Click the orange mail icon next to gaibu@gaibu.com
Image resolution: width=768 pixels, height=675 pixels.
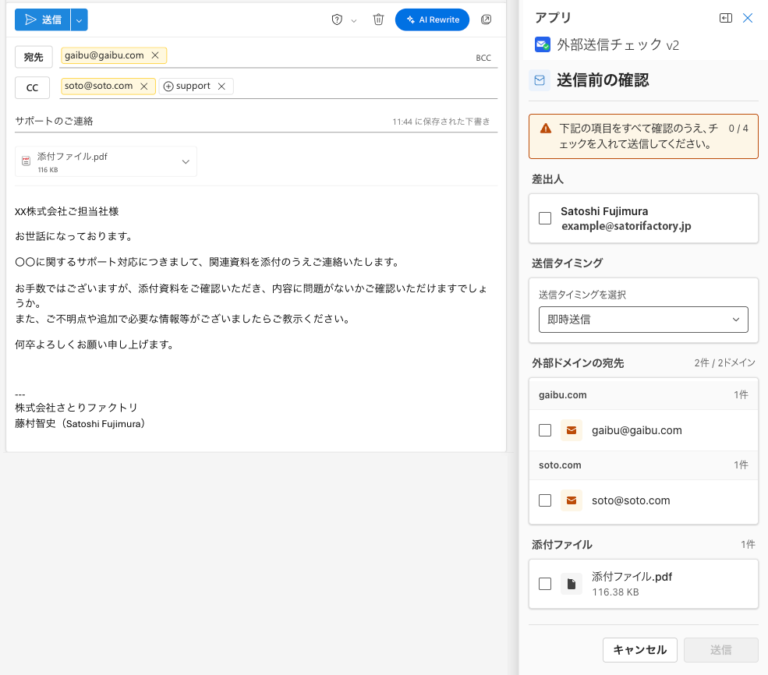click(571, 430)
